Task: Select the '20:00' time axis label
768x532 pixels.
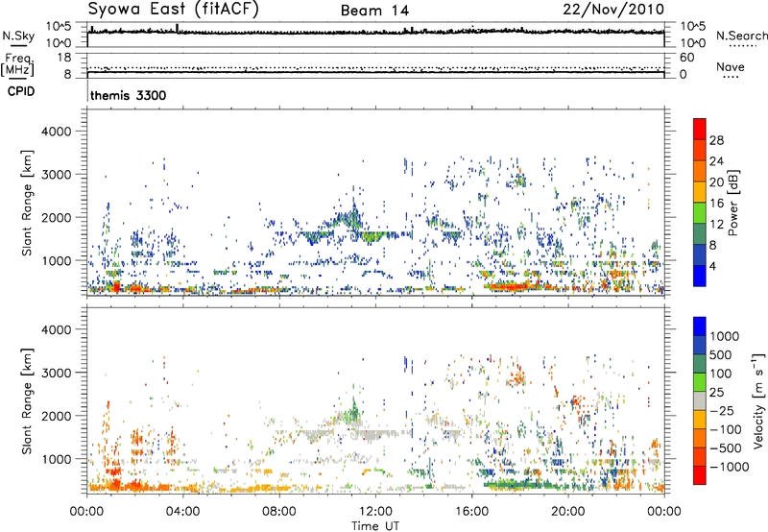Action: [x=568, y=512]
